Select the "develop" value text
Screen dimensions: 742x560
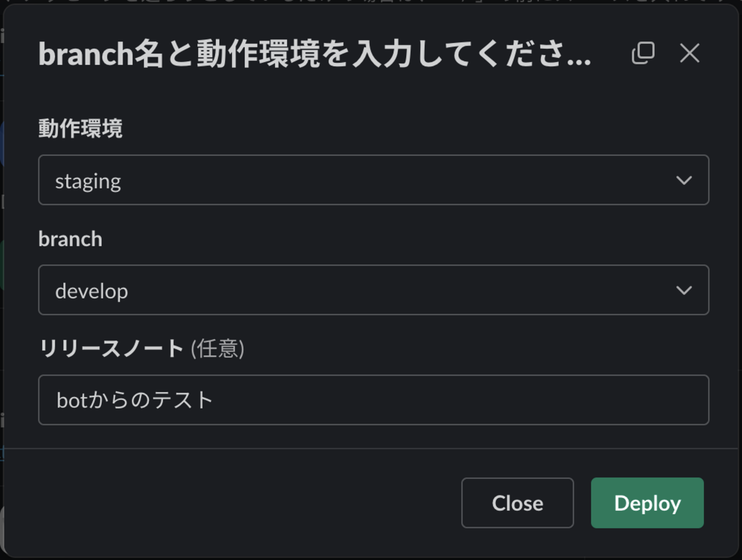[x=91, y=291]
